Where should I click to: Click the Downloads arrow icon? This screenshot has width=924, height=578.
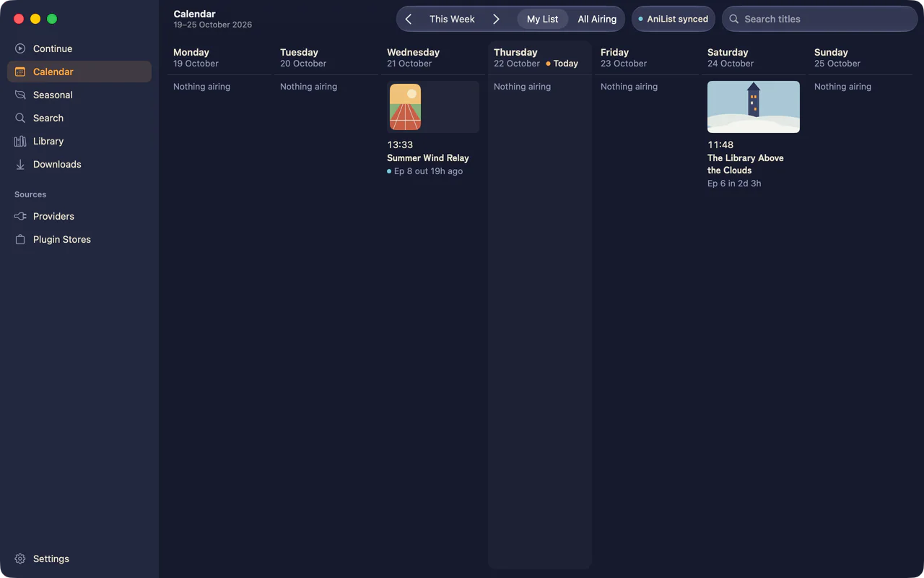[20, 164]
